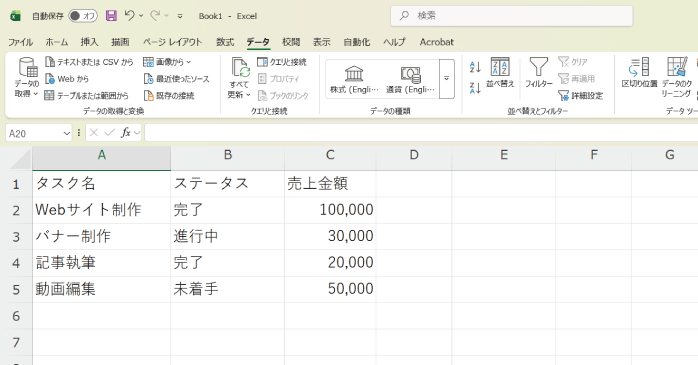The image size is (698, 365).
Task: Select the 通貨 (English) data type
Action: pyautogui.click(x=410, y=79)
